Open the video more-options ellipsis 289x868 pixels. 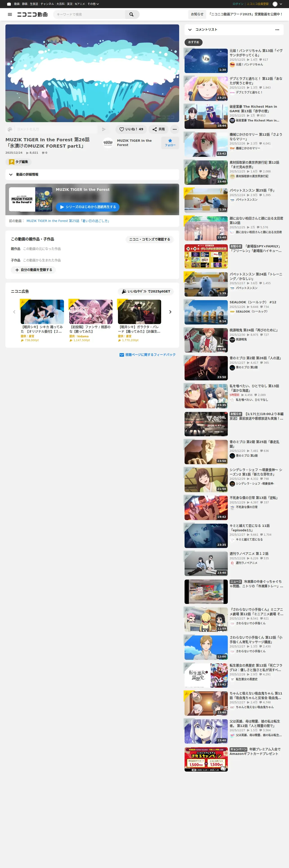(x=175, y=129)
